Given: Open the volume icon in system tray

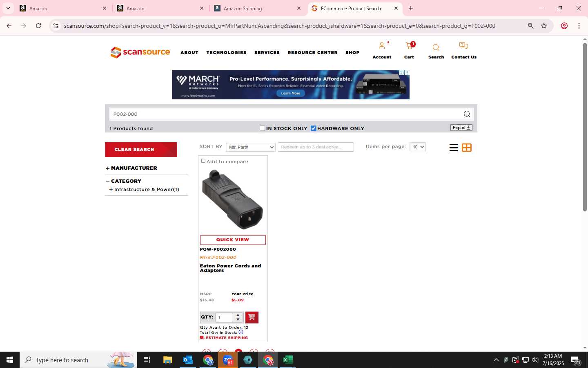Looking at the screenshot, I should click(x=535, y=360).
